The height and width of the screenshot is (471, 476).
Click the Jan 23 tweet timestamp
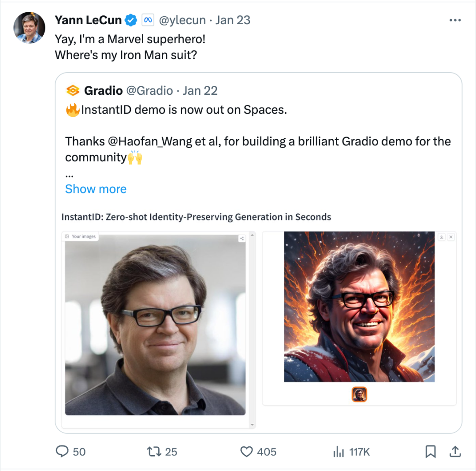(x=234, y=20)
